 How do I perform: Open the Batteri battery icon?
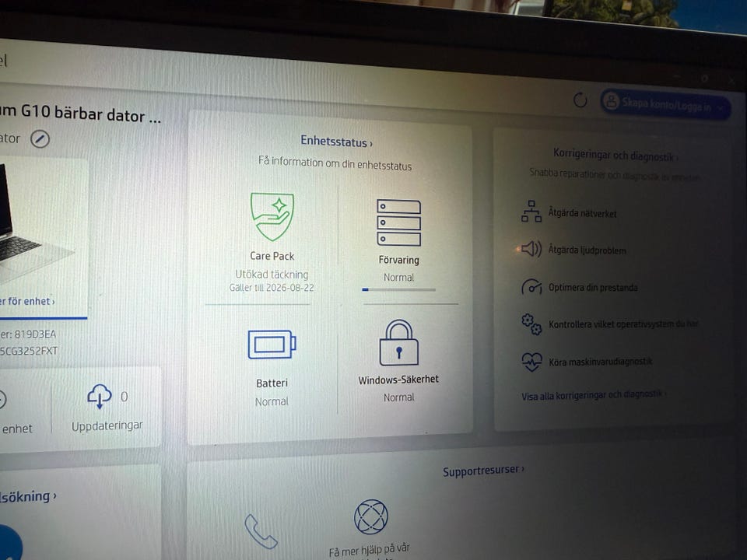272,345
